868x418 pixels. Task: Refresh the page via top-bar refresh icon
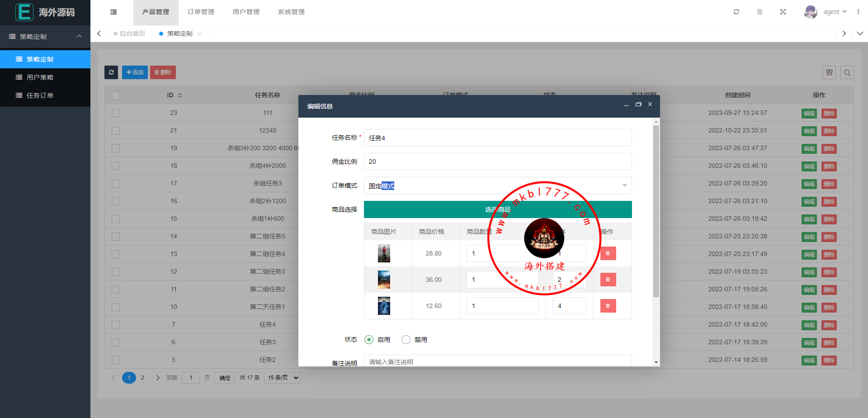click(736, 12)
